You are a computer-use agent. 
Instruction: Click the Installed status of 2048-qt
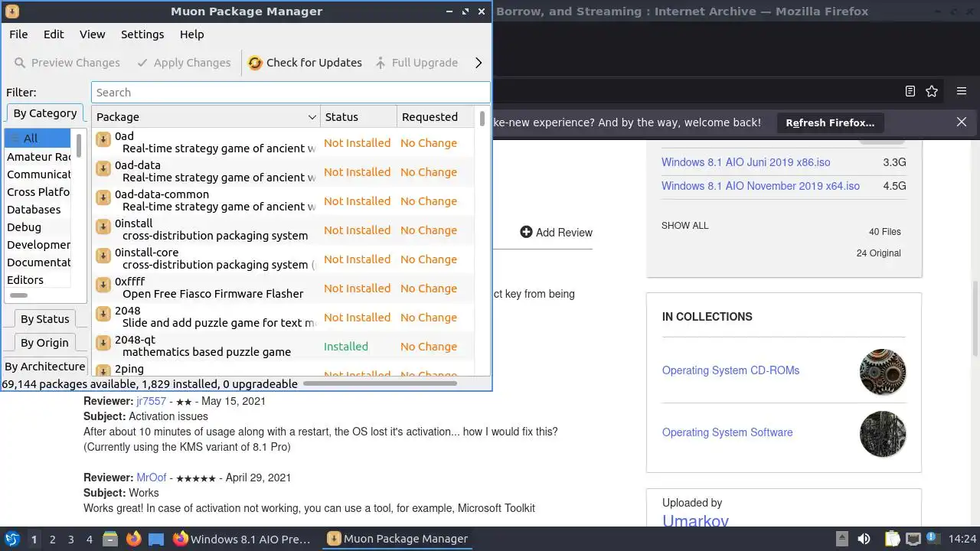[345, 347]
